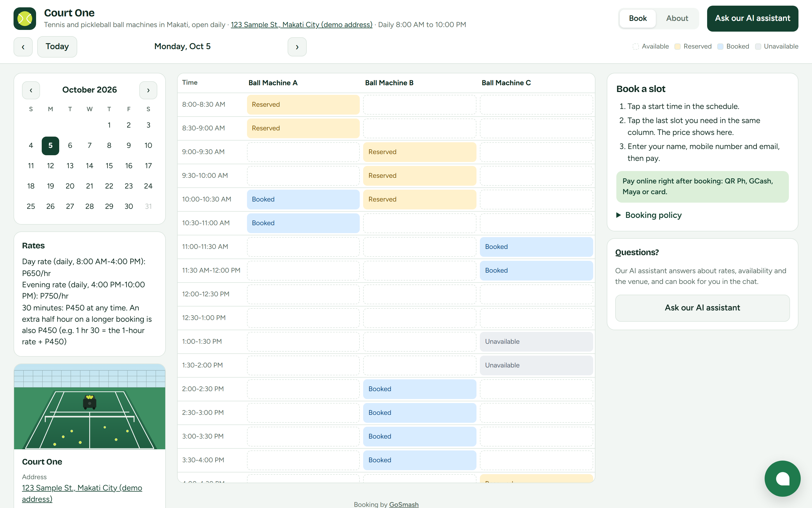Viewport: 812px width, 508px height.
Task: Pick the 12:00-12:30 PM slot for Ball Machine B
Action: pyautogui.click(x=420, y=294)
